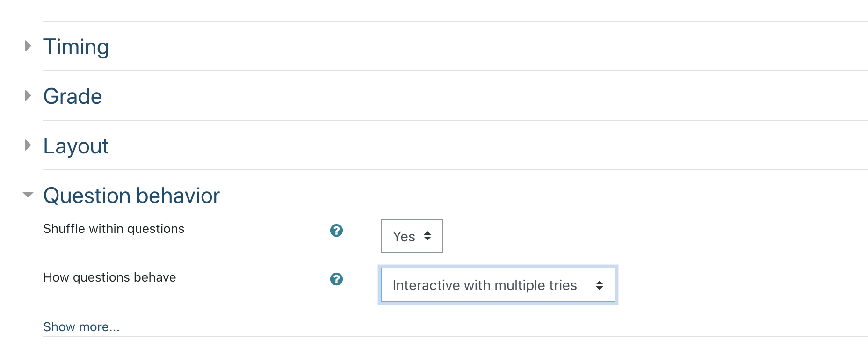Open the How questions behave dropdown
868x348 pixels.
(x=498, y=285)
